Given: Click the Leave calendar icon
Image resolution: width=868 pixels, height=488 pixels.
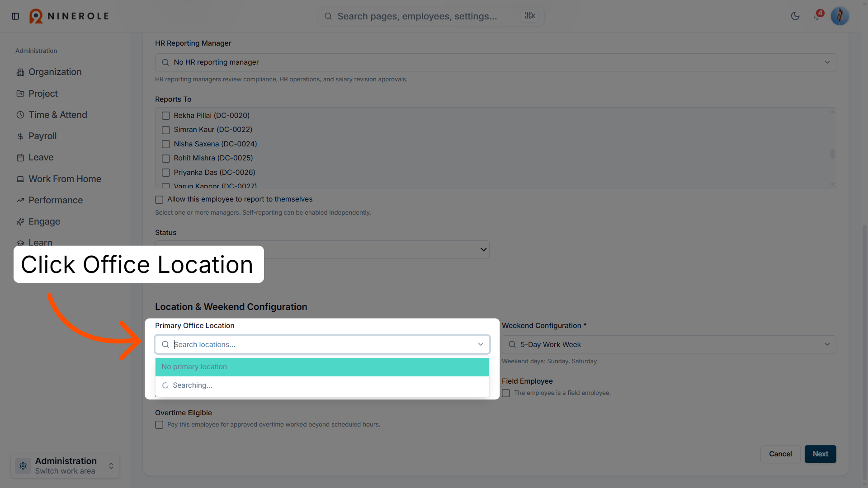Looking at the screenshot, I should (x=20, y=158).
